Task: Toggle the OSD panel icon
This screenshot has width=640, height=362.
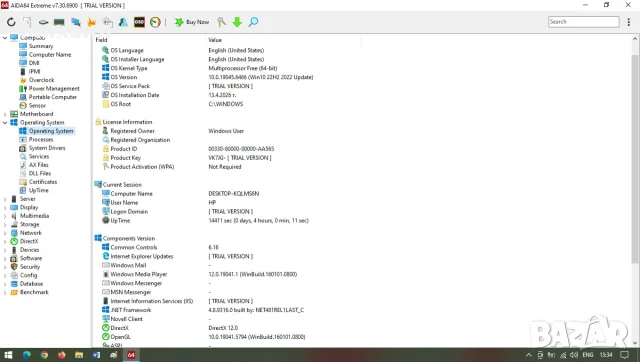Action: coord(139,22)
